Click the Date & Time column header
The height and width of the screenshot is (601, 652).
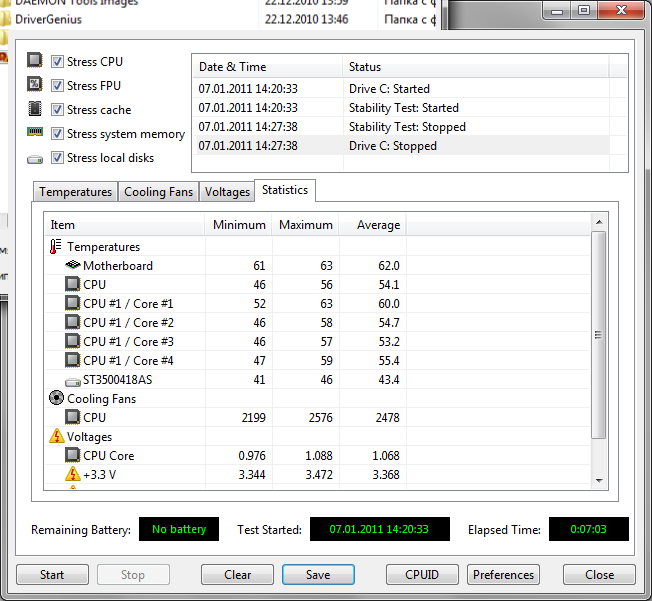268,67
